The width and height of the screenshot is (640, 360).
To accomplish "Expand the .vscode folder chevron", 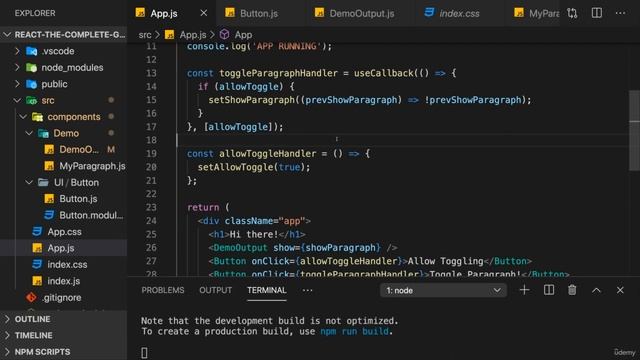I will (18, 51).
